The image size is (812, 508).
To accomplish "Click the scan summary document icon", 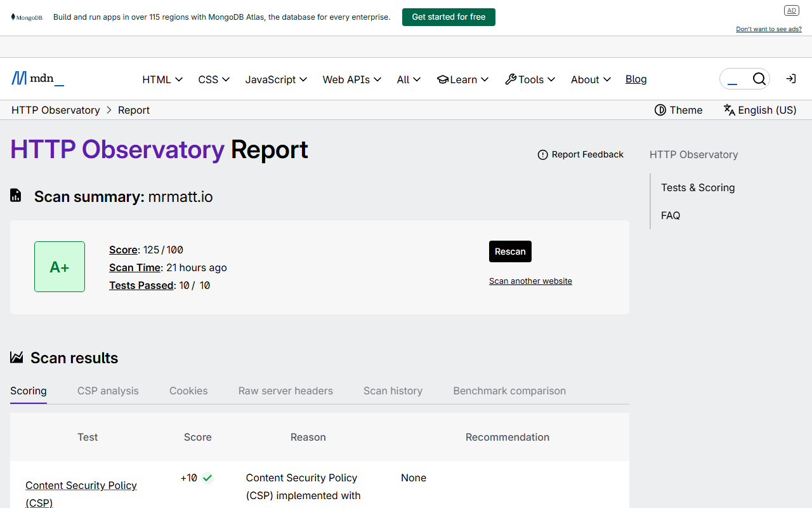I will (15, 195).
